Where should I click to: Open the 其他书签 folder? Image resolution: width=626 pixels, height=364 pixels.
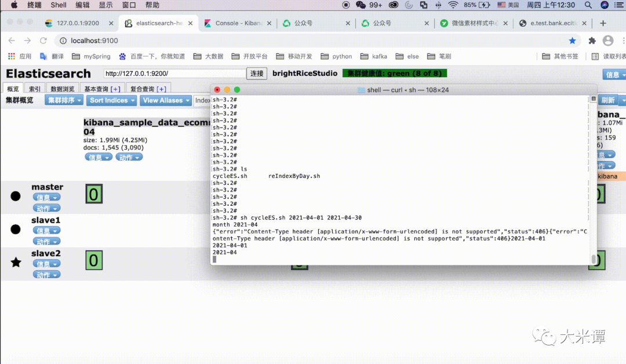tap(560, 56)
